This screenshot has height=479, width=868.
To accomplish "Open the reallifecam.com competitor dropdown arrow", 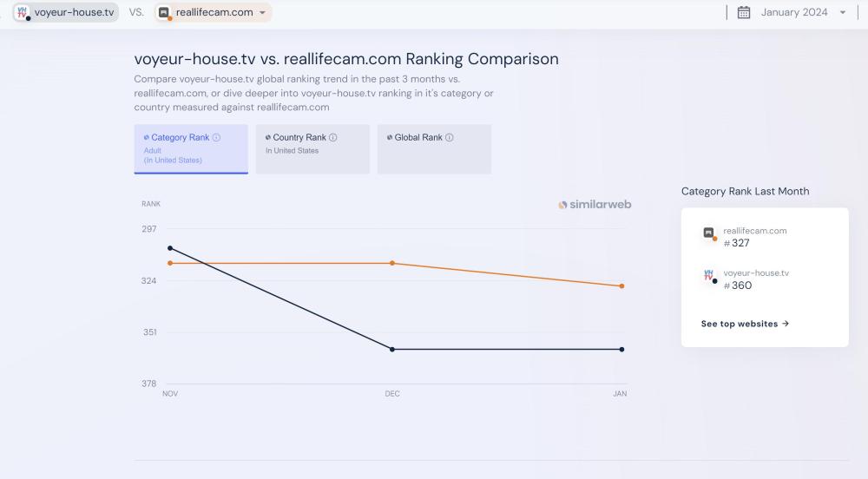I will point(262,12).
